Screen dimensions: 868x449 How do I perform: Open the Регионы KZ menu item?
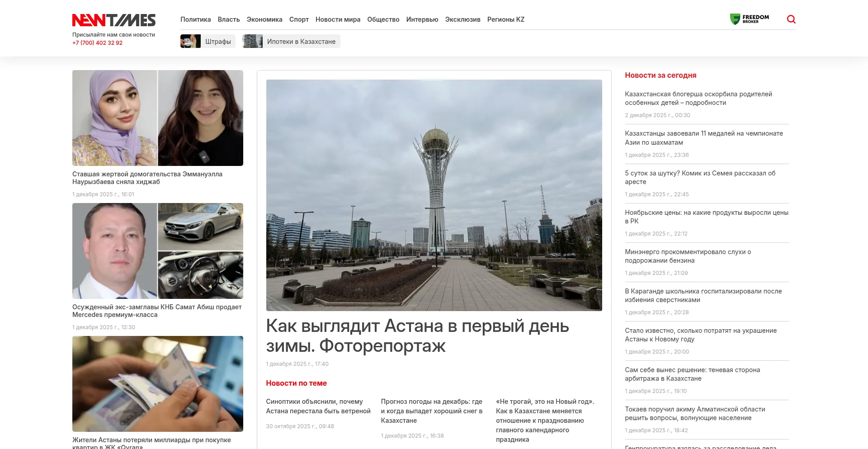point(505,19)
